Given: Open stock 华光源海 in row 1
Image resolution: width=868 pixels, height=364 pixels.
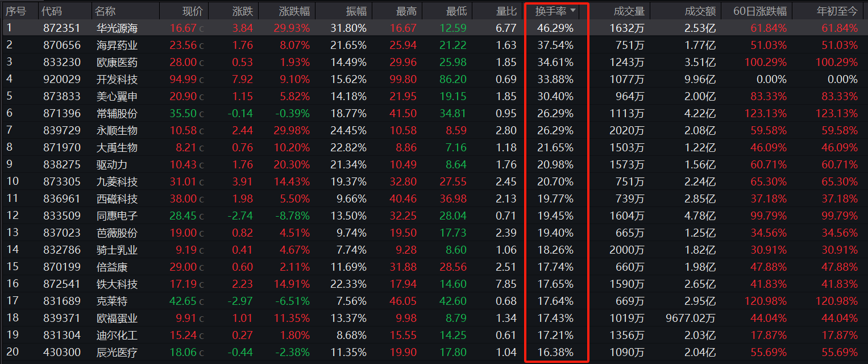Looking at the screenshot, I should pyautogui.click(x=117, y=28).
